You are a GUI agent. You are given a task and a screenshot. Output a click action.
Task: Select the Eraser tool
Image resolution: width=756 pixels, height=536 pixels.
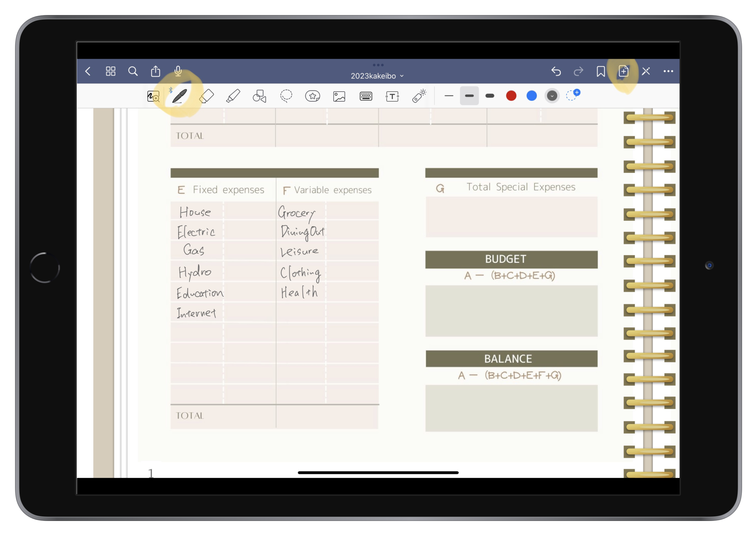(207, 96)
